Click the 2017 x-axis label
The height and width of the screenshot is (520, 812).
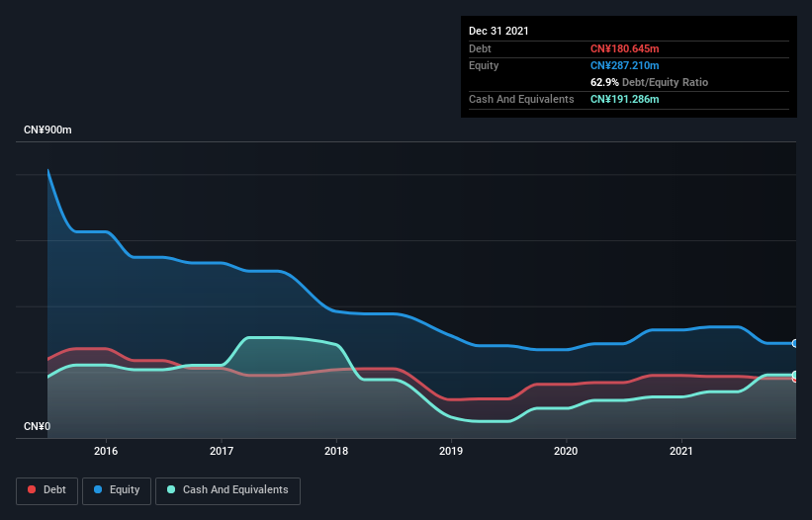pyautogui.click(x=222, y=451)
